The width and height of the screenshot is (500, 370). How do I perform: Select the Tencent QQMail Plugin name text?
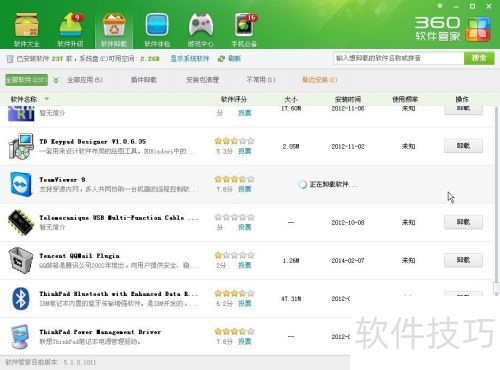pos(79,256)
